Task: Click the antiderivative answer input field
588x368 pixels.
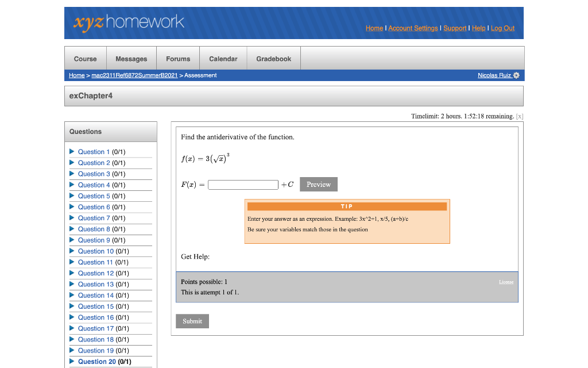Action: click(x=243, y=184)
